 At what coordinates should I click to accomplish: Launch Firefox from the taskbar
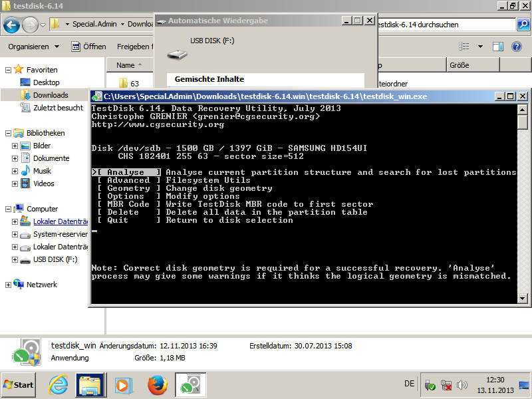(x=158, y=385)
